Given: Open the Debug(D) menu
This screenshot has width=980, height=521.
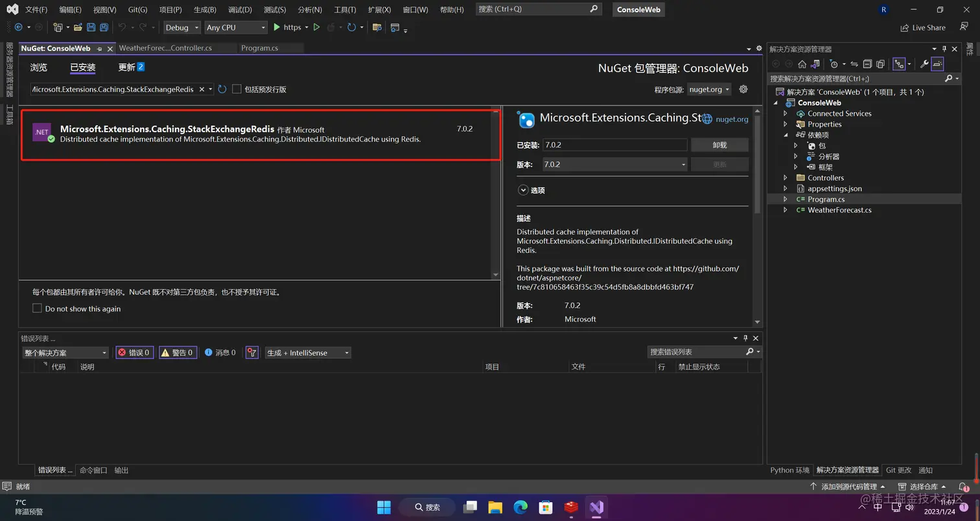Looking at the screenshot, I should click(240, 10).
